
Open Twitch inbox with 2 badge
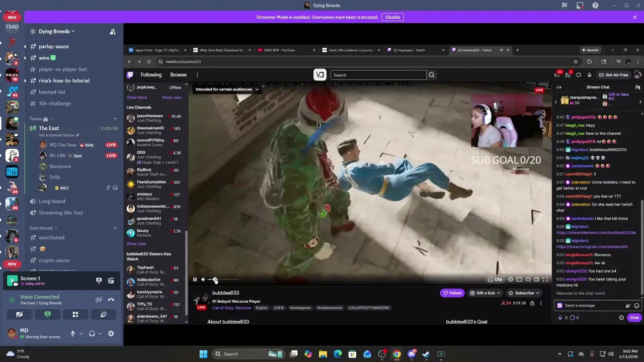point(568,75)
